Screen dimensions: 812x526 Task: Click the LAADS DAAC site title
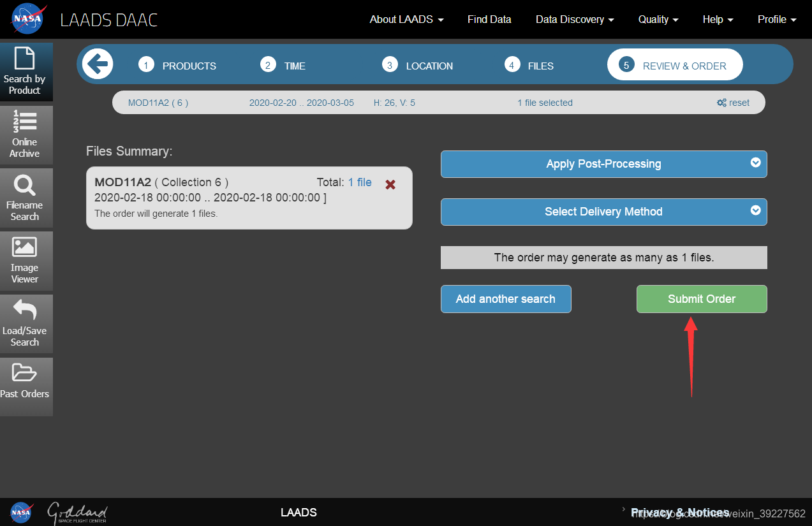[x=109, y=20]
